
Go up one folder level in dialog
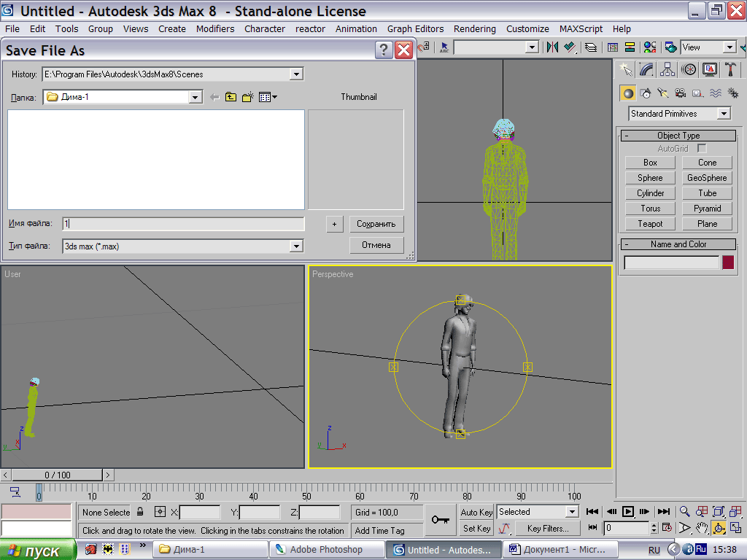point(231,97)
